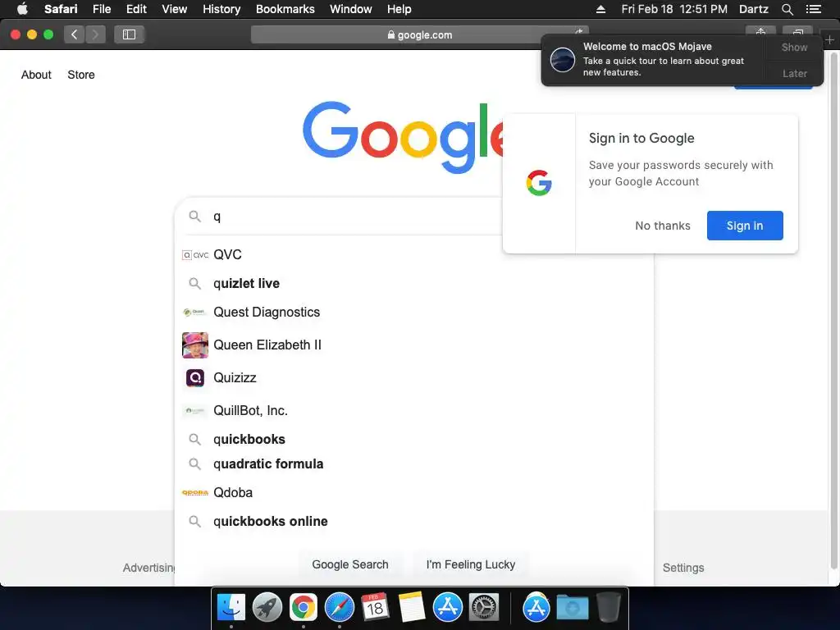840x630 pixels.
Task: Open the Safari menu
Action: (x=61, y=9)
